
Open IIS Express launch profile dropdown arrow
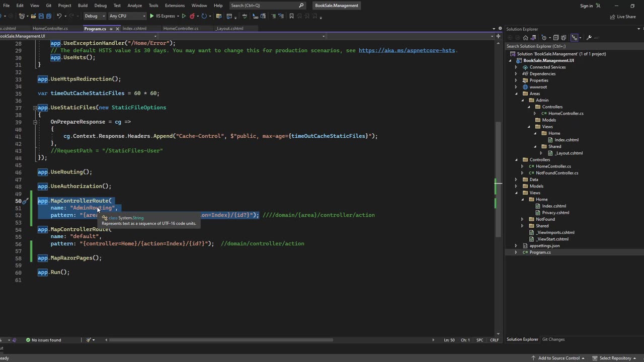coord(178,16)
